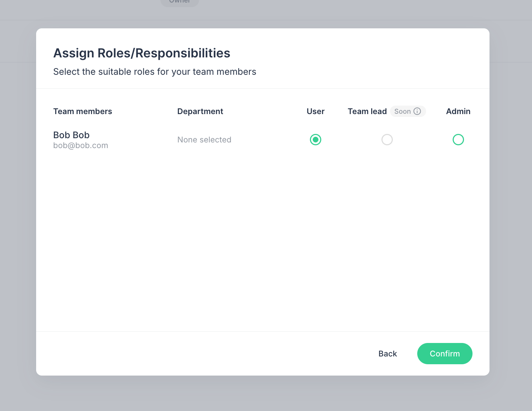
Task: Click the Team members column header
Action: coord(83,111)
